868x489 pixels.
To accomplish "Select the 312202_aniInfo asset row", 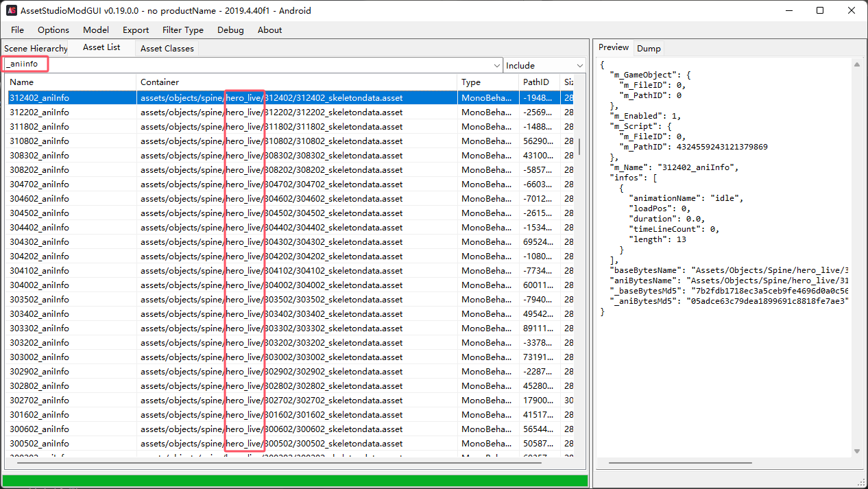I will click(290, 112).
